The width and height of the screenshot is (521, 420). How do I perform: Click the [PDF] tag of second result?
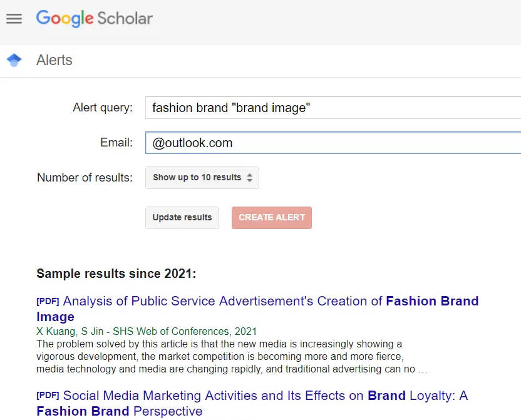tap(48, 396)
